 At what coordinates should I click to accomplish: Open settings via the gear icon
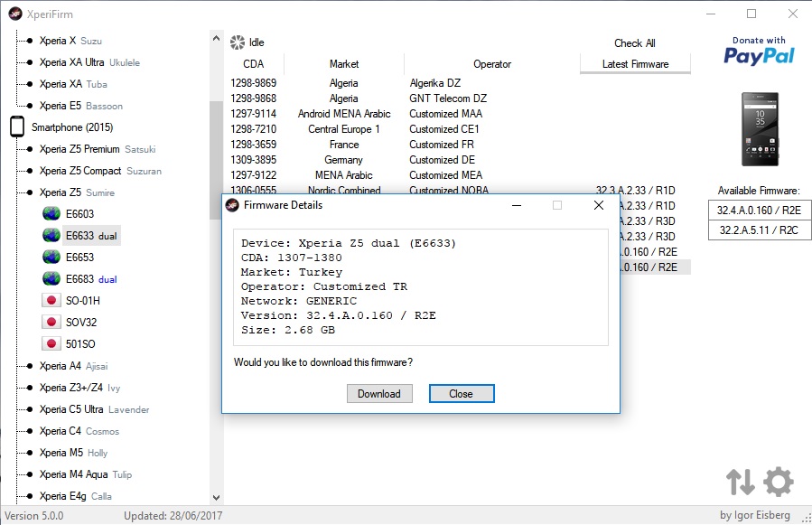coord(779,482)
